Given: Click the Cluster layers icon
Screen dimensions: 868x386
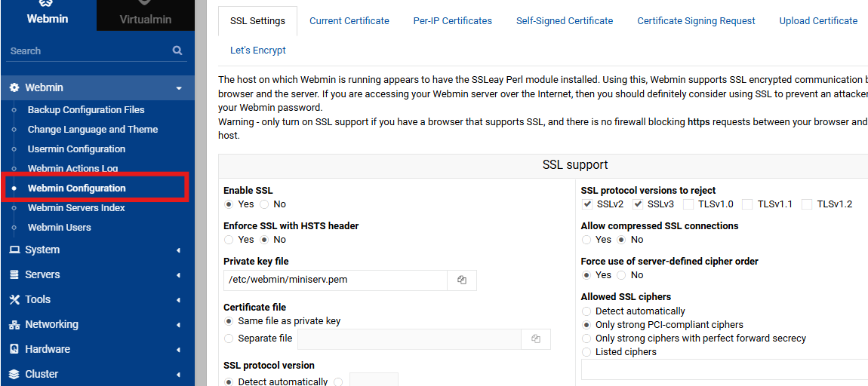Looking at the screenshot, I should [x=14, y=374].
